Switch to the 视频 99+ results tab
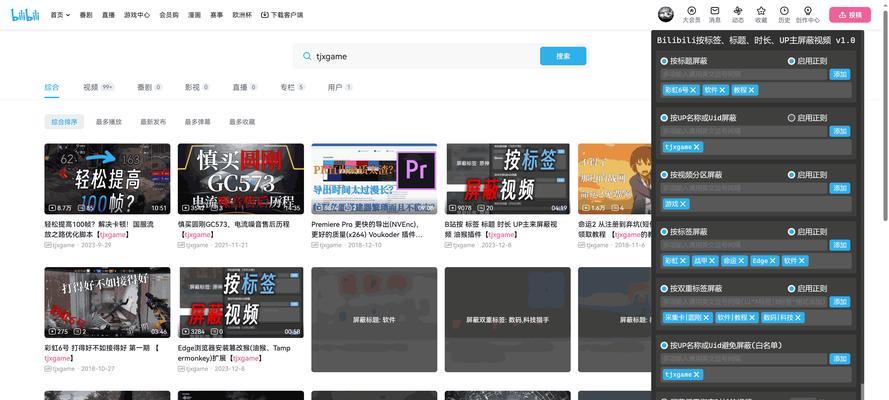The width and height of the screenshot is (889, 400). 99,87
